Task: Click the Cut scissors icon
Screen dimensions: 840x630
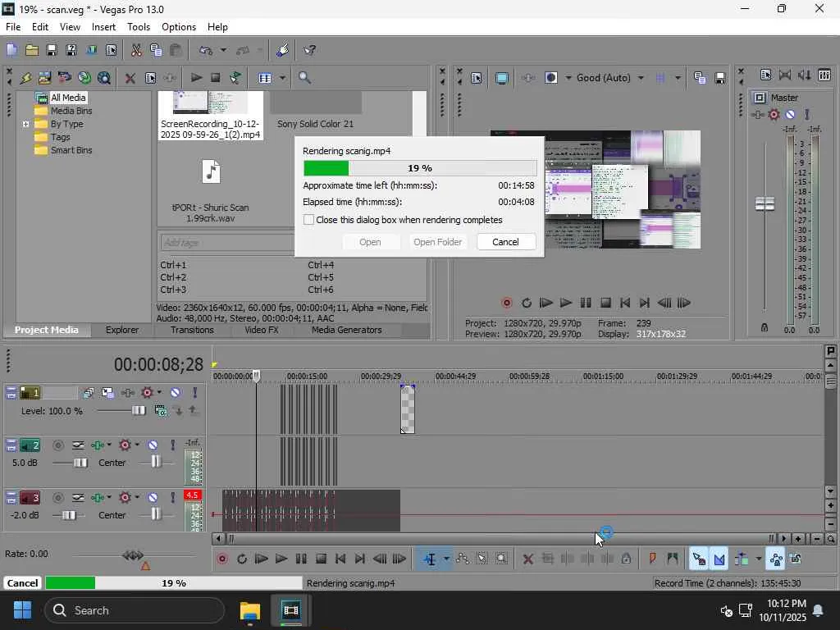Action: click(136, 50)
